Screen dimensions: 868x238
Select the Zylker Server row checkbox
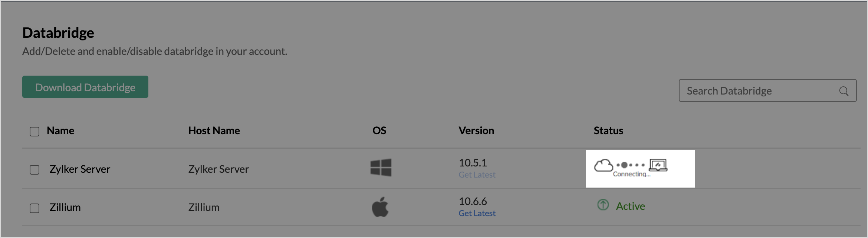34,170
